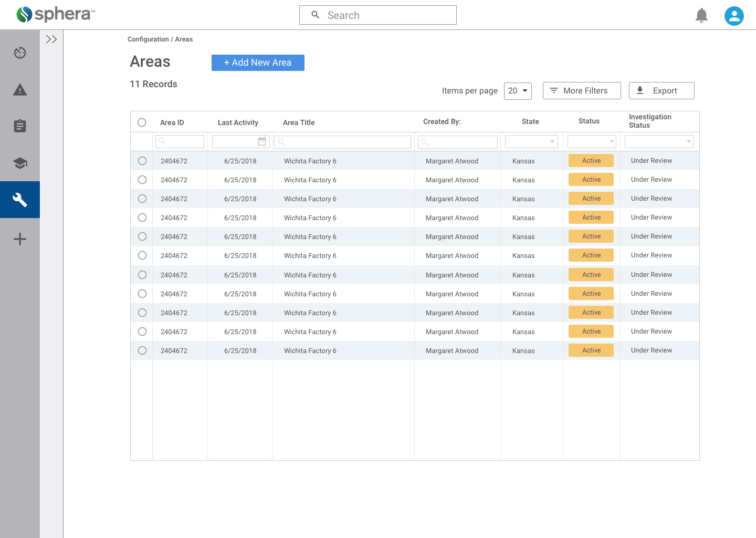Sort by the Investigation Status column header
756x538 pixels.
(650, 121)
